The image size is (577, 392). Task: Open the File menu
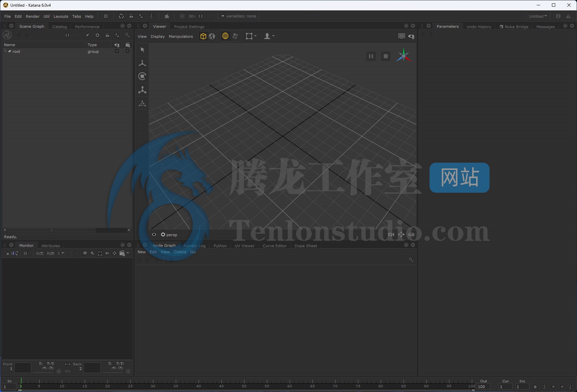[7, 16]
